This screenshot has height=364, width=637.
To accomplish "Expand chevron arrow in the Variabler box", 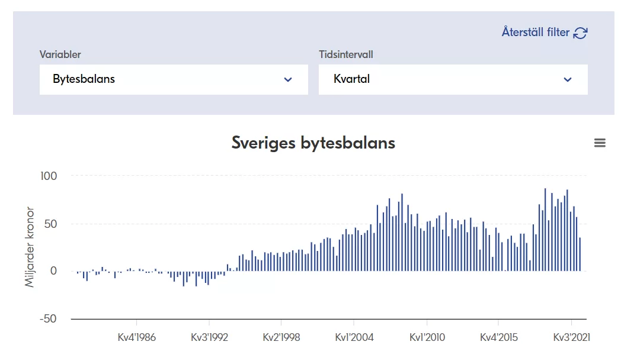I will click(x=288, y=80).
